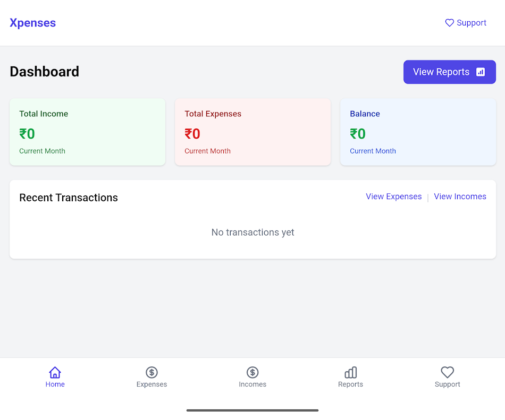Open the View Expenses link

pos(393,196)
